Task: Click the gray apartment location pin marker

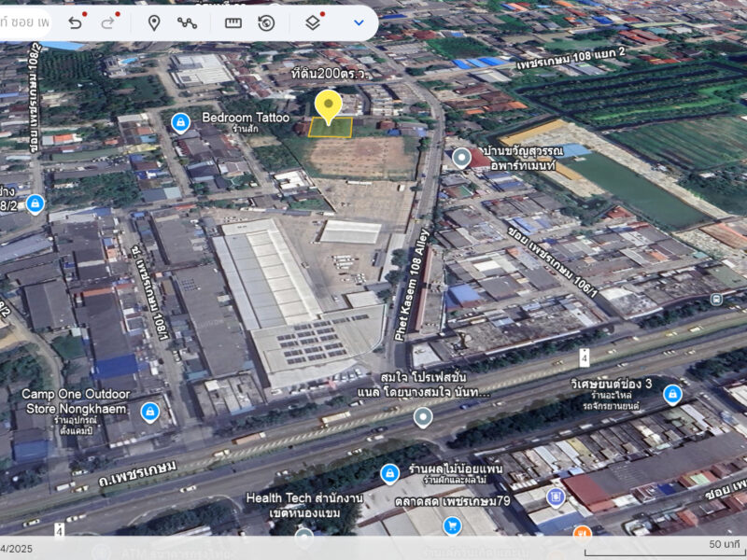Action: click(x=461, y=158)
